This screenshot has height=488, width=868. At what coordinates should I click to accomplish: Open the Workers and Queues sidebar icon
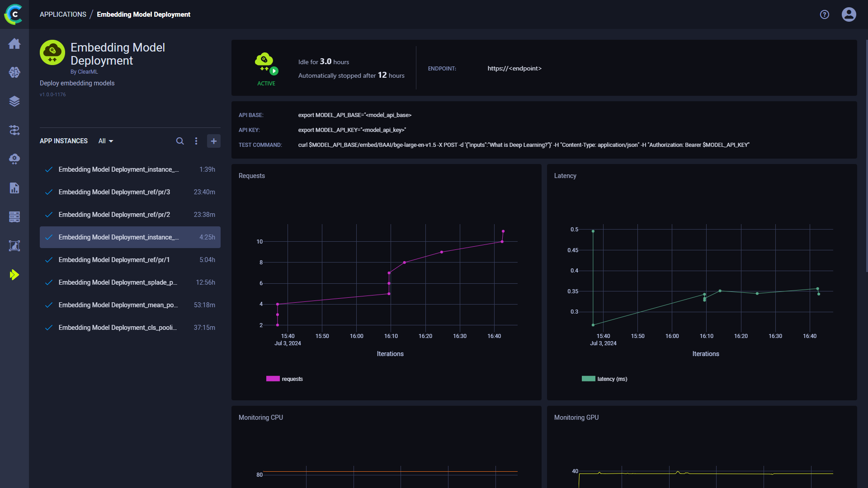14,217
